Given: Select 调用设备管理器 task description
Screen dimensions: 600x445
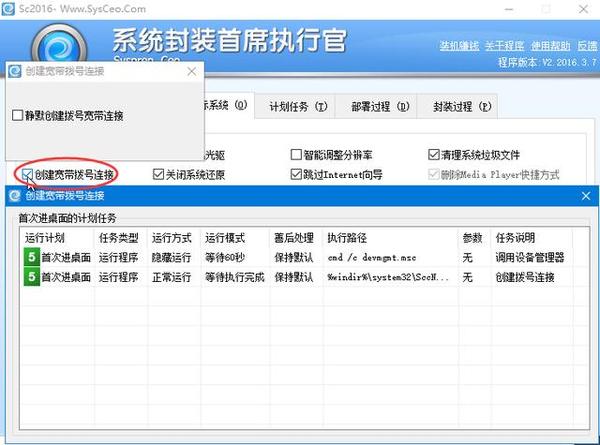Looking at the screenshot, I should [x=530, y=258].
